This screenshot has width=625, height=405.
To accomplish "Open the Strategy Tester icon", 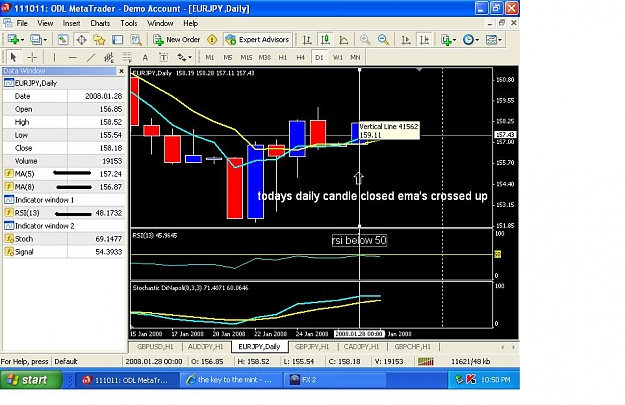I will click(x=136, y=39).
